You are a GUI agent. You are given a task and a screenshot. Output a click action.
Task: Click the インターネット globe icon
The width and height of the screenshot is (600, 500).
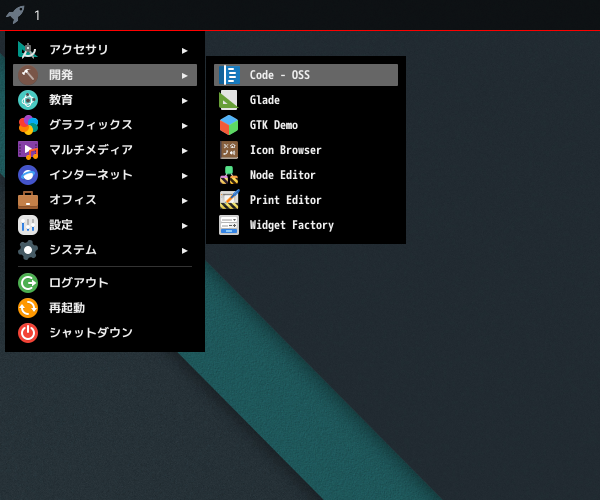28,175
